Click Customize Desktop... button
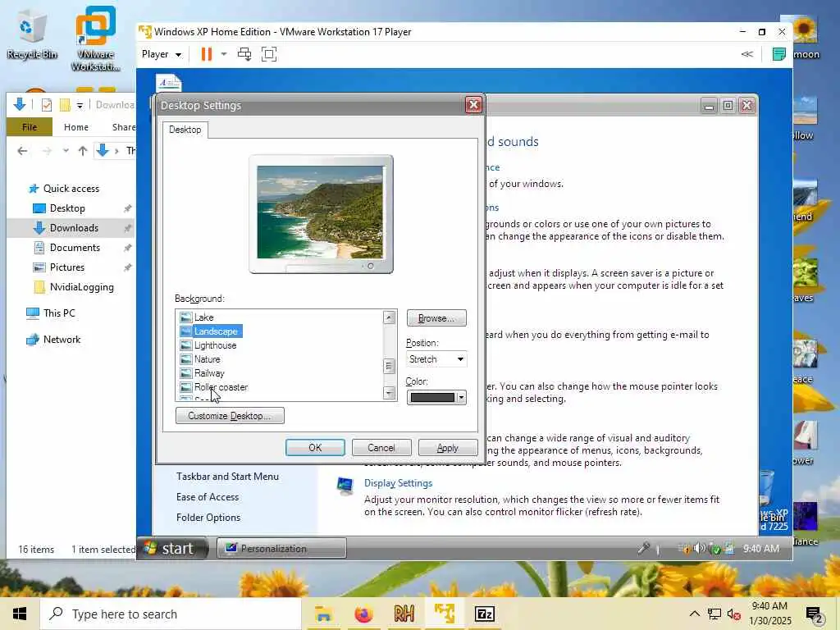Viewport: 840px width, 630px height. 230,416
